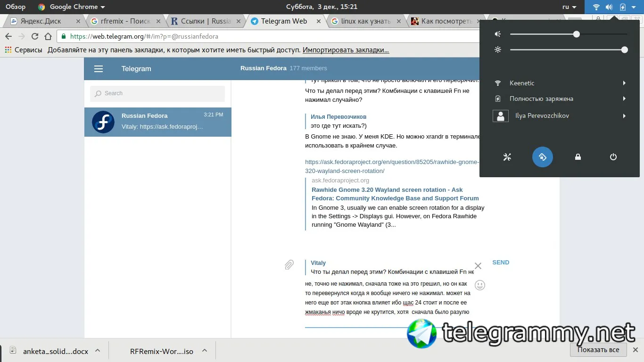Switch to the Яндекс.Диск tab
Screen dimensions: 644x362
click(45, 21)
